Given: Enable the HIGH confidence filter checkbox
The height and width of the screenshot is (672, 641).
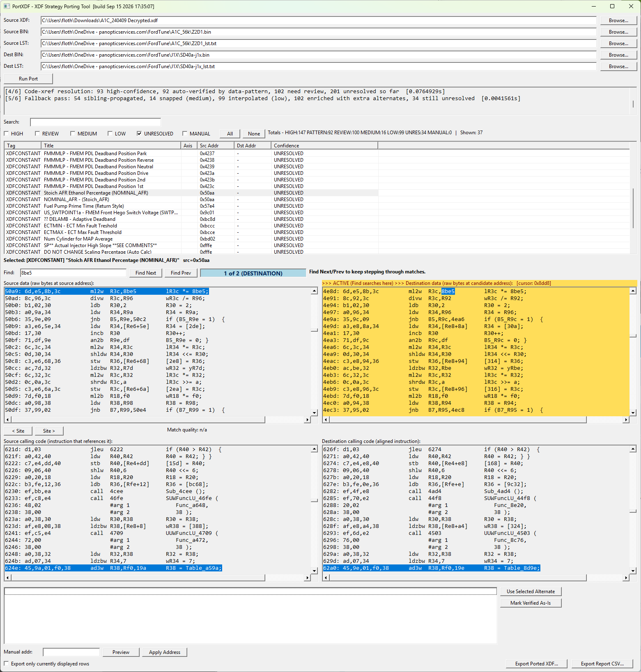Looking at the screenshot, I should tap(6, 133).
